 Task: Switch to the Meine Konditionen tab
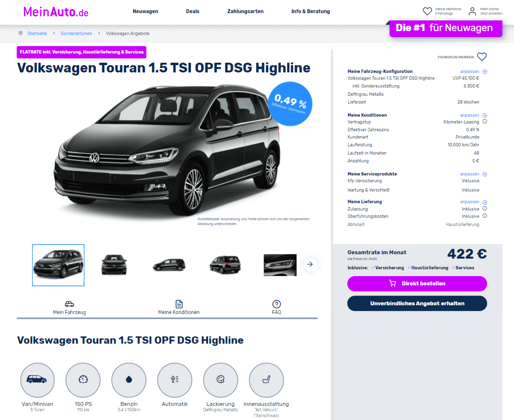tap(179, 308)
